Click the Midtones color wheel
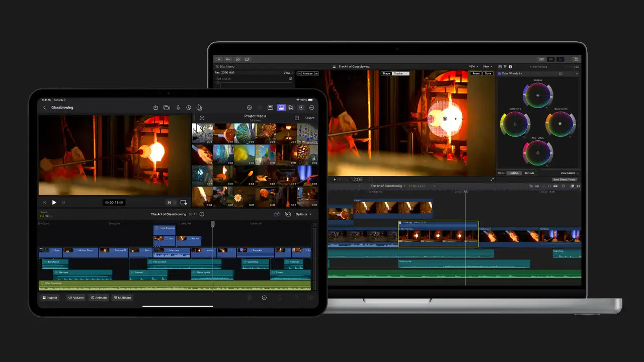The image size is (644, 362). click(538, 153)
